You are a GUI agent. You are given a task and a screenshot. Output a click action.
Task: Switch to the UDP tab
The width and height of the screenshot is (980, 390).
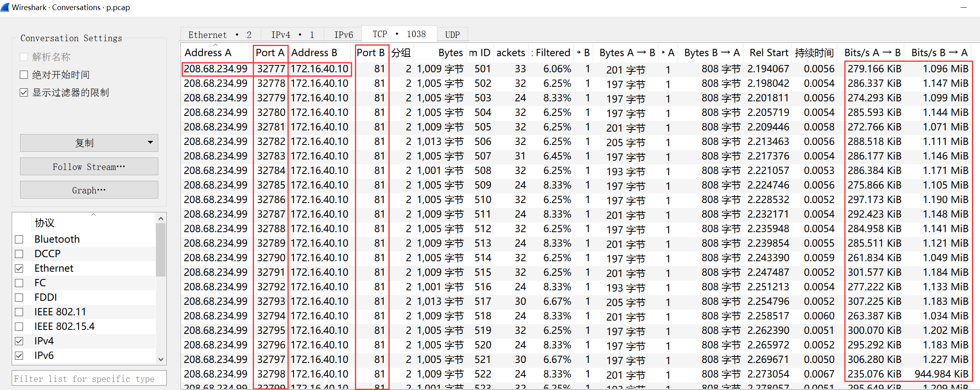tap(452, 35)
